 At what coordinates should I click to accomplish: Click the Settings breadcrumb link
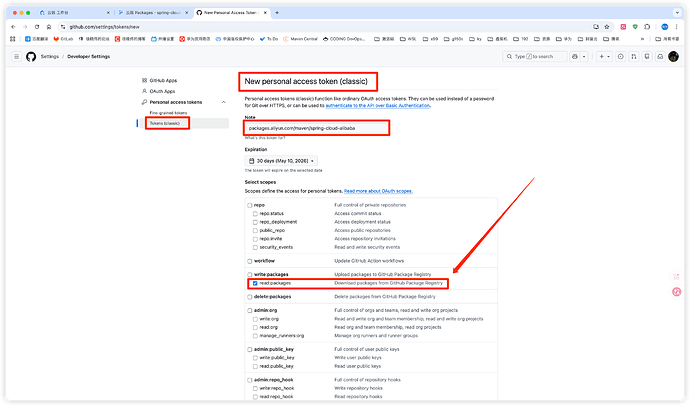click(50, 56)
